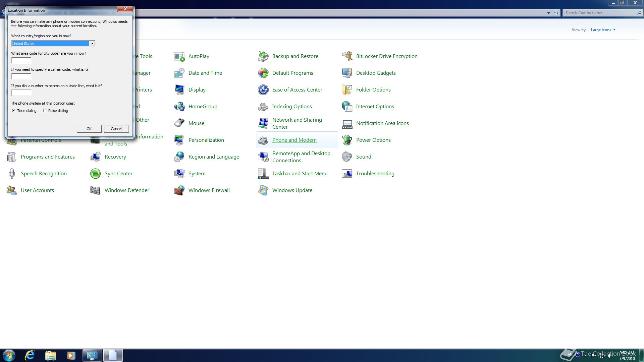Expand the address bar history dropdown
Screen dimensions: 644x362
pos(548,13)
